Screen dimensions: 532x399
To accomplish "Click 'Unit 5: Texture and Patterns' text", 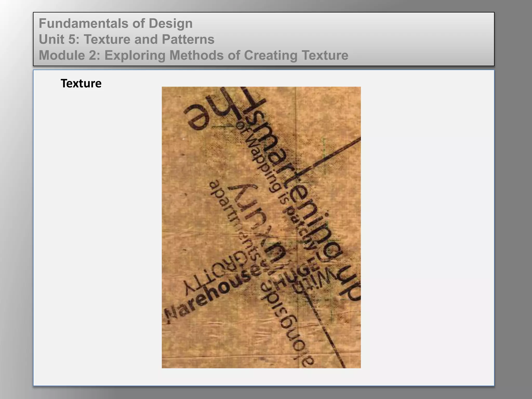I will (127, 39).
